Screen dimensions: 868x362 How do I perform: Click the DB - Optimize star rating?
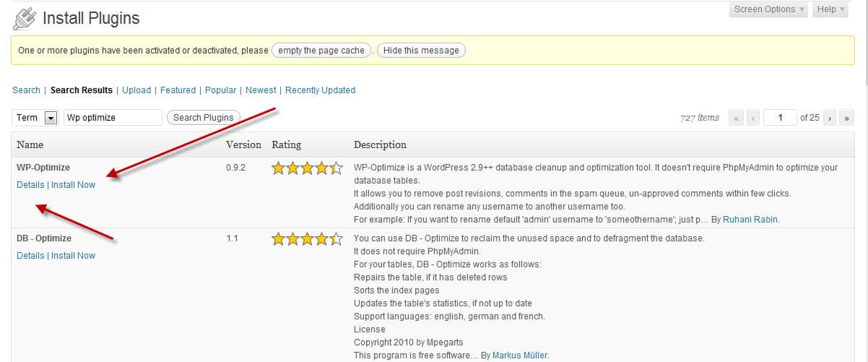[x=307, y=240]
